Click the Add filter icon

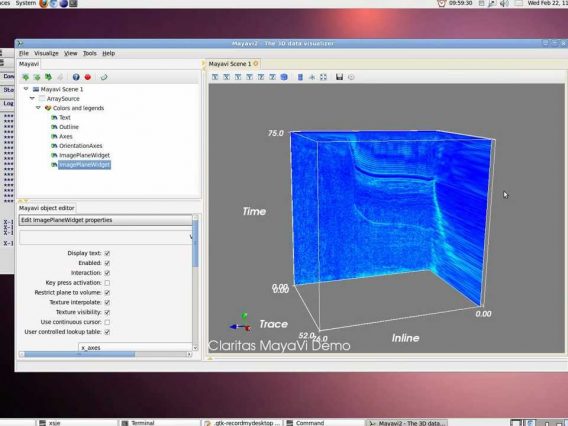[37, 77]
